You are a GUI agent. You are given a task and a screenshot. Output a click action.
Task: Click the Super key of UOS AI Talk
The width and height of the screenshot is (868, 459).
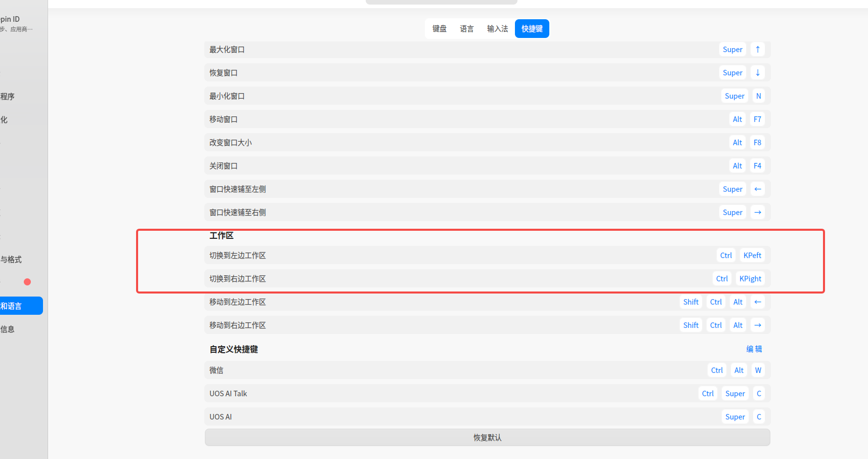tap(735, 394)
